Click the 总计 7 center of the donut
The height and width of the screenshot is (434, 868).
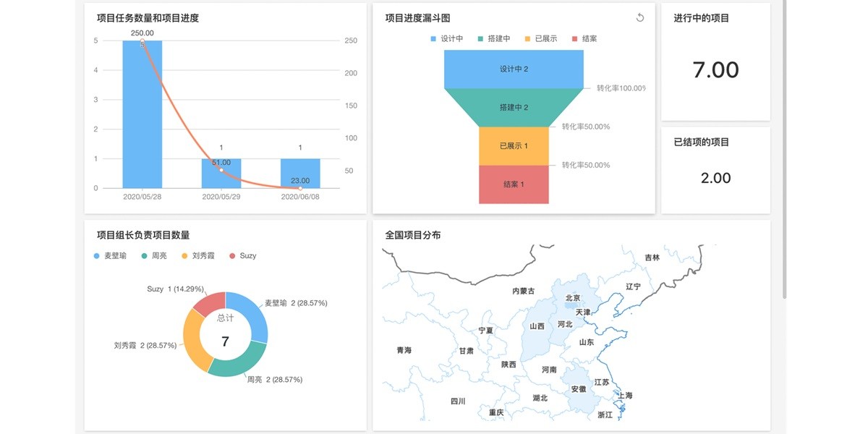point(224,333)
